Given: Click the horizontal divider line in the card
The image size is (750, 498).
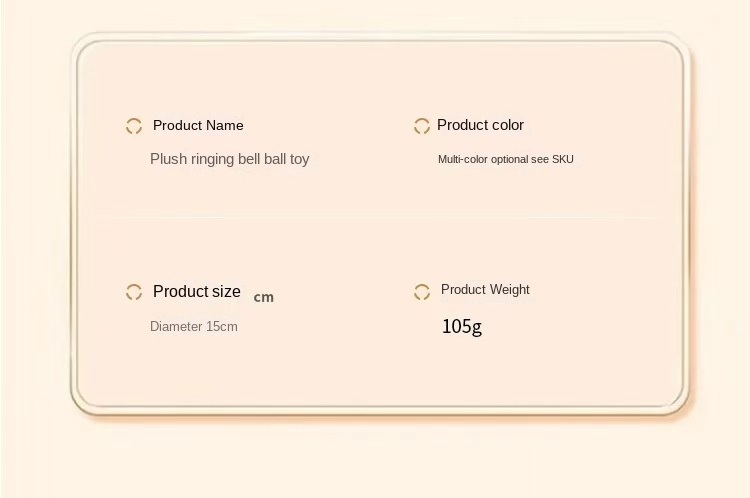Looking at the screenshot, I should pyautogui.click(x=380, y=218).
